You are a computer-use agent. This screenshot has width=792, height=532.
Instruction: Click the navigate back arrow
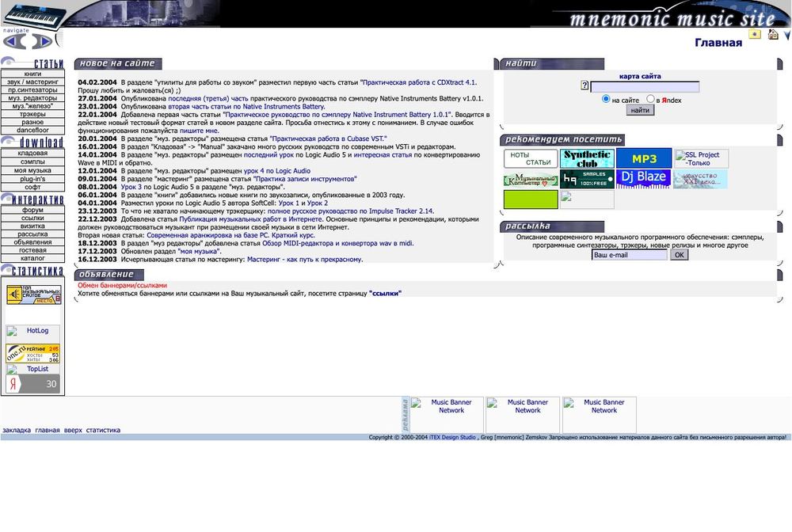[14, 41]
